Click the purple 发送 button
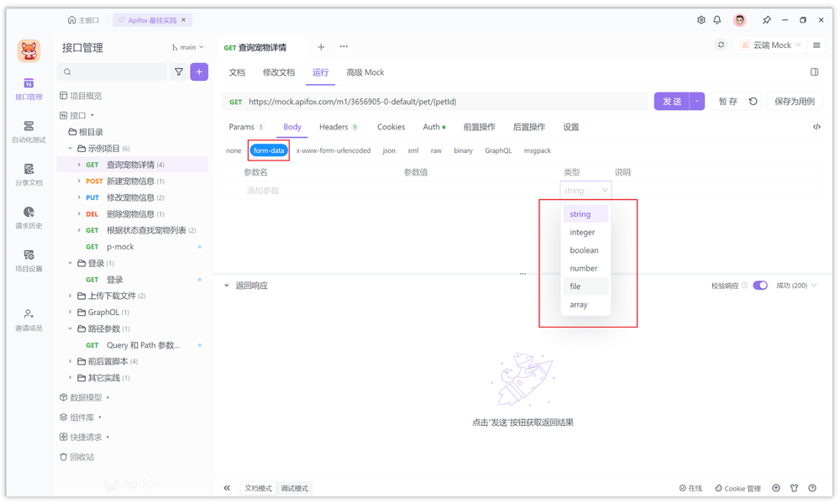 [x=672, y=100]
